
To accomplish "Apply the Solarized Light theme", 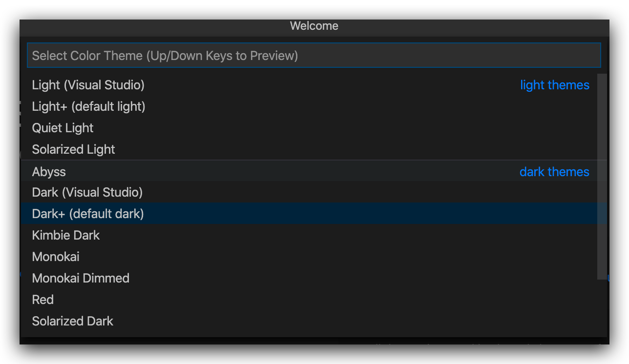I will tap(74, 149).
